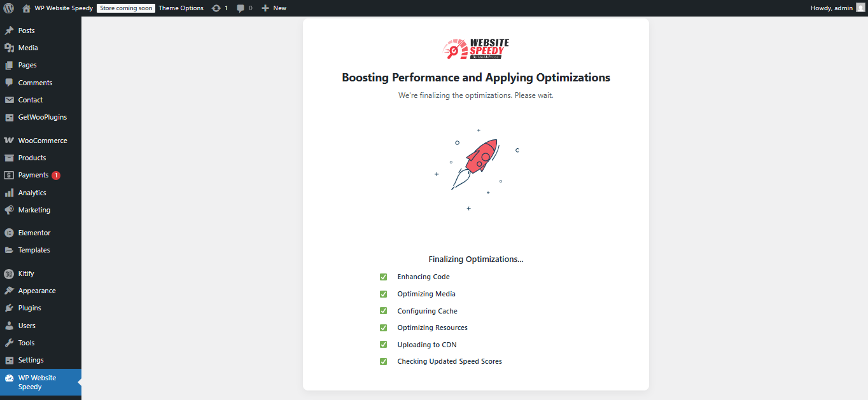
Task: Click the GetWooPlugins icon
Action: (9, 117)
